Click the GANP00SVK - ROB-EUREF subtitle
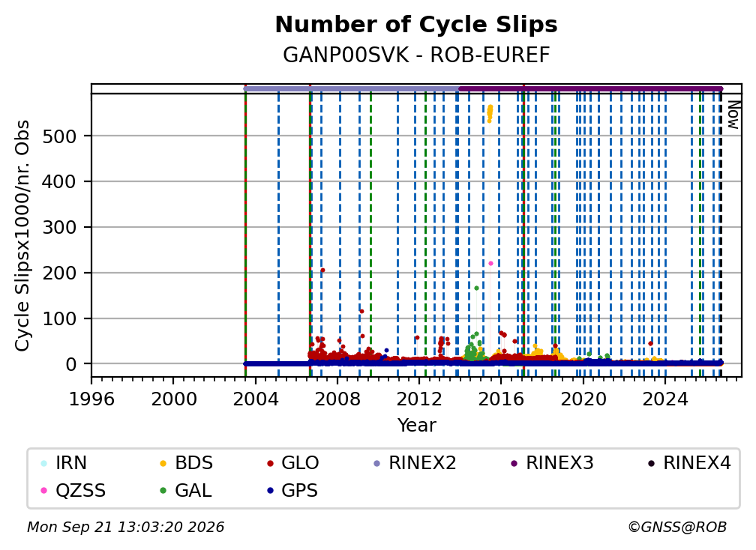 416,55
